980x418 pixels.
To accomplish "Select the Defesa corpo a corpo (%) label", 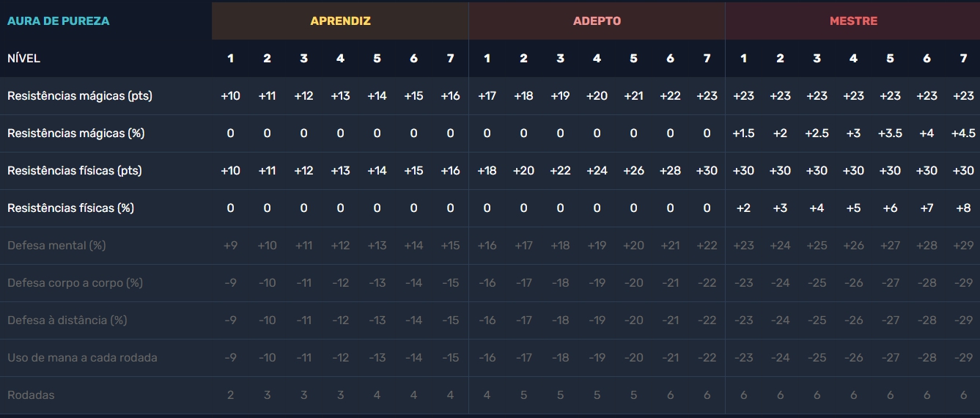I will pyautogui.click(x=75, y=283).
